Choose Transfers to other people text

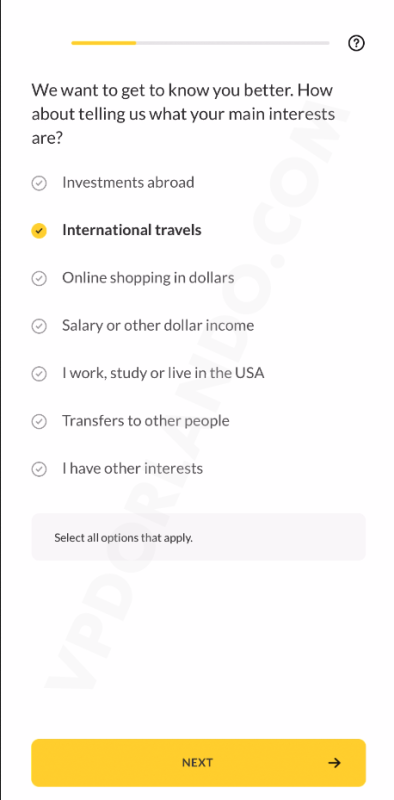click(146, 421)
